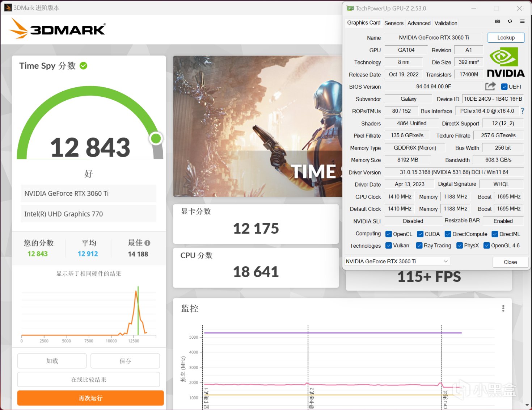Click the 加载 button
532x410 pixels.
[x=52, y=361]
